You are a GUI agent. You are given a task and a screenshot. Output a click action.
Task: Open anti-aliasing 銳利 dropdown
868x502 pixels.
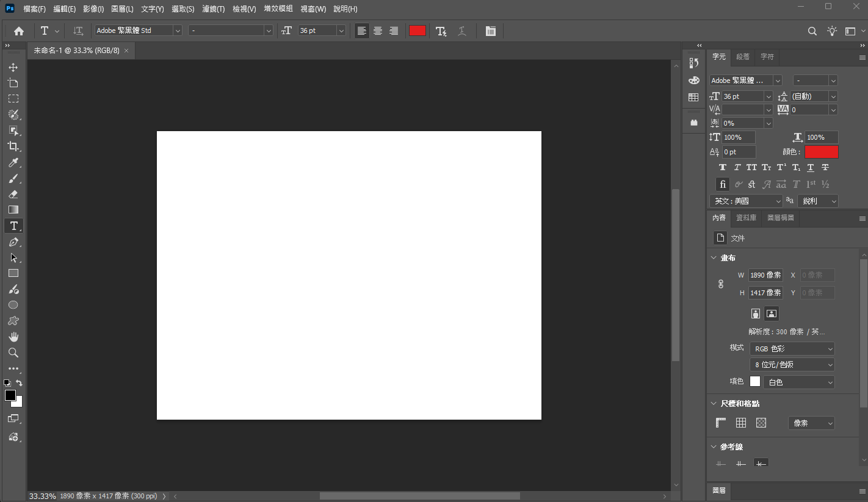click(x=818, y=201)
